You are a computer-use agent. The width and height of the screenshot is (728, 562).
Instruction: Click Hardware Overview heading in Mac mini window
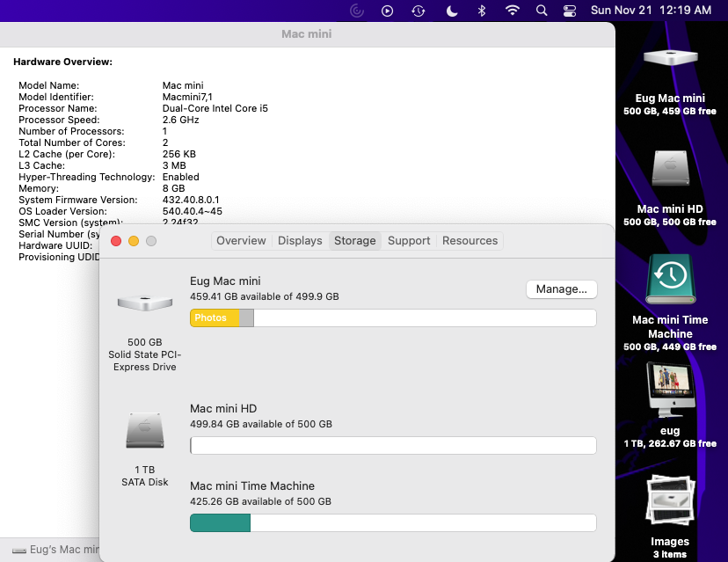pos(62,62)
